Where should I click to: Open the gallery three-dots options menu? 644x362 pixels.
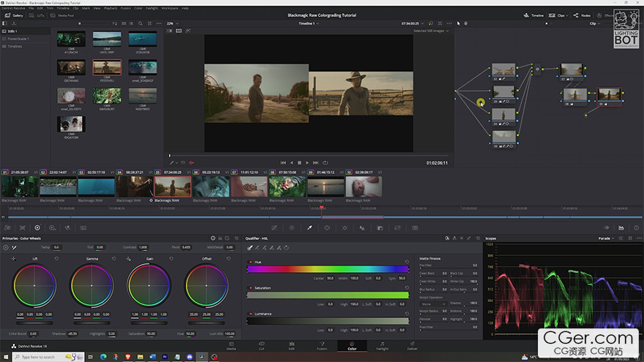tap(159, 23)
